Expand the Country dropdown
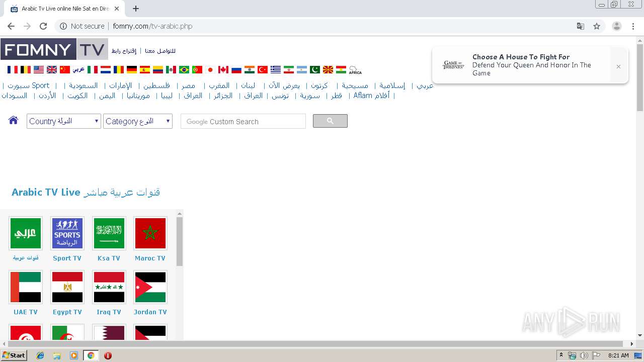Image resolution: width=644 pixels, height=362 pixels. (x=64, y=121)
